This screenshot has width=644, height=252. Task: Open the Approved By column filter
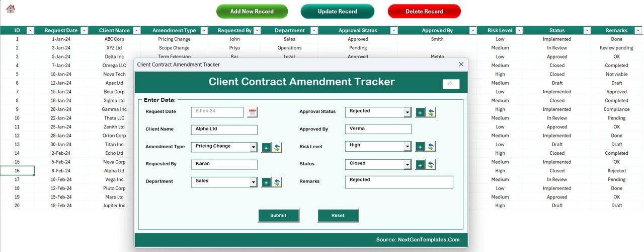pyautogui.click(x=473, y=31)
